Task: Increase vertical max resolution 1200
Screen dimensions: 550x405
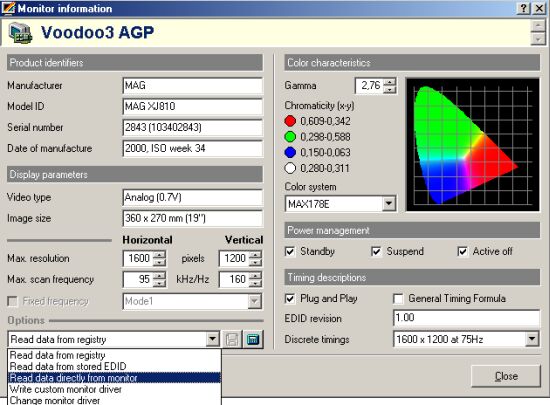Action: (x=256, y=255)
